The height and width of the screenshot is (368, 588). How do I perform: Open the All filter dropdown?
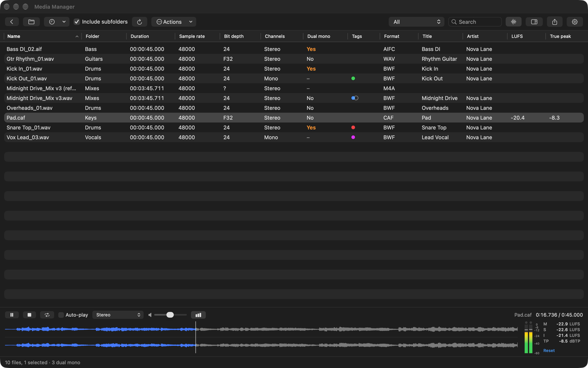pos(416,22)
